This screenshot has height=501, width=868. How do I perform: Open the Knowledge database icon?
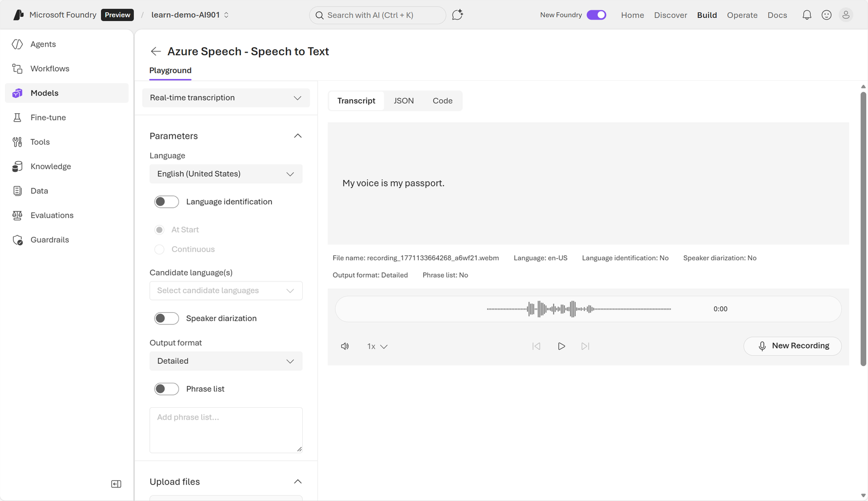(x=17, y=166)
